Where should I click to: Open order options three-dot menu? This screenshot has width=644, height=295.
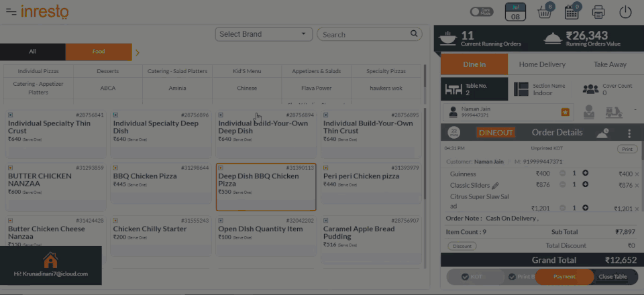click(629, 133)
